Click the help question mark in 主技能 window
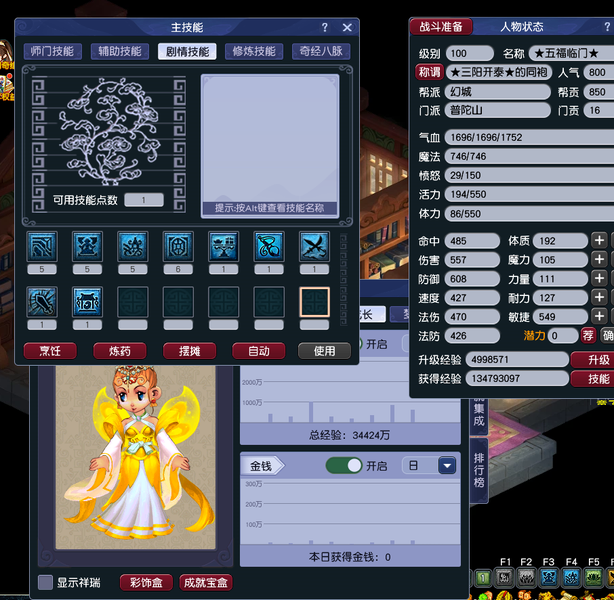The width and height of the screenshot is (614, 600). pyautogui.click(x=325, y=27)
